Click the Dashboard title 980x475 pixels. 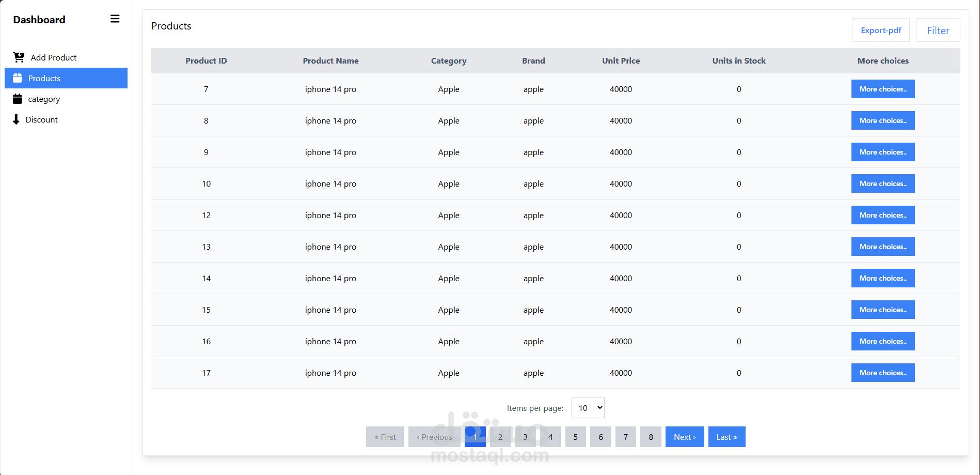pos(39,20)
